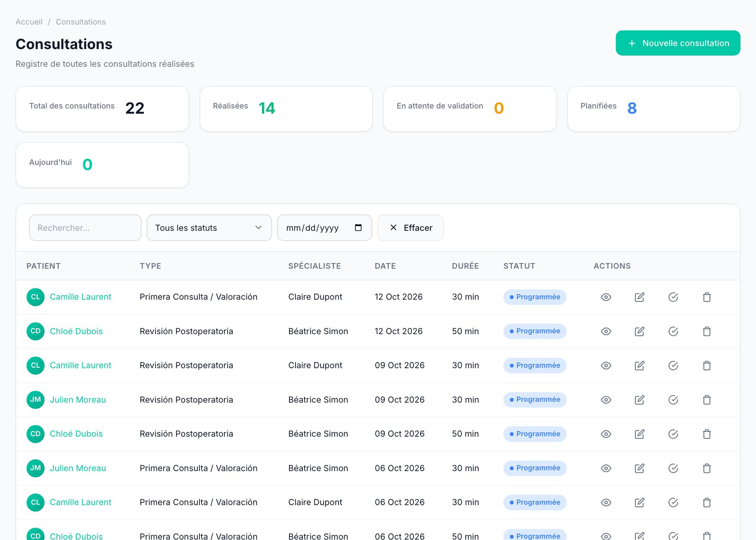Validate Camille Laurent's 06 Oct 2026 consultation

(x=673, y=503)
